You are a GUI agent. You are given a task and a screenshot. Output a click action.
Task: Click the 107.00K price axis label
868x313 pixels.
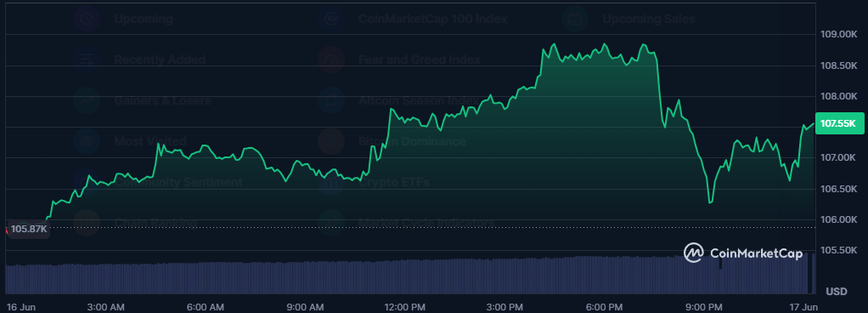click(x=838, y=158)
